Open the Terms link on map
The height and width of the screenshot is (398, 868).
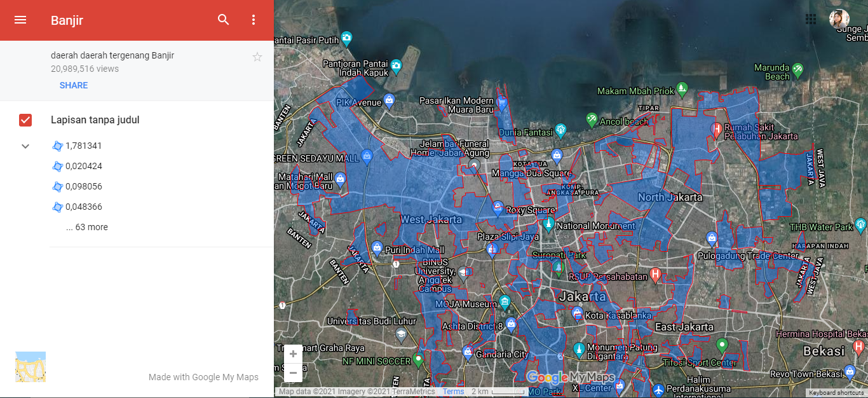click(454, 392)
